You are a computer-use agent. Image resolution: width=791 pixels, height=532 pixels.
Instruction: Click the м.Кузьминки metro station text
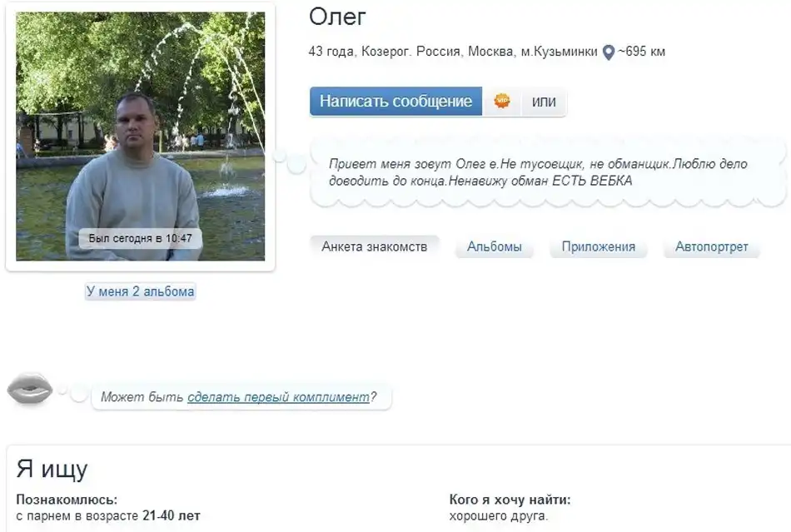click(559, 52)
